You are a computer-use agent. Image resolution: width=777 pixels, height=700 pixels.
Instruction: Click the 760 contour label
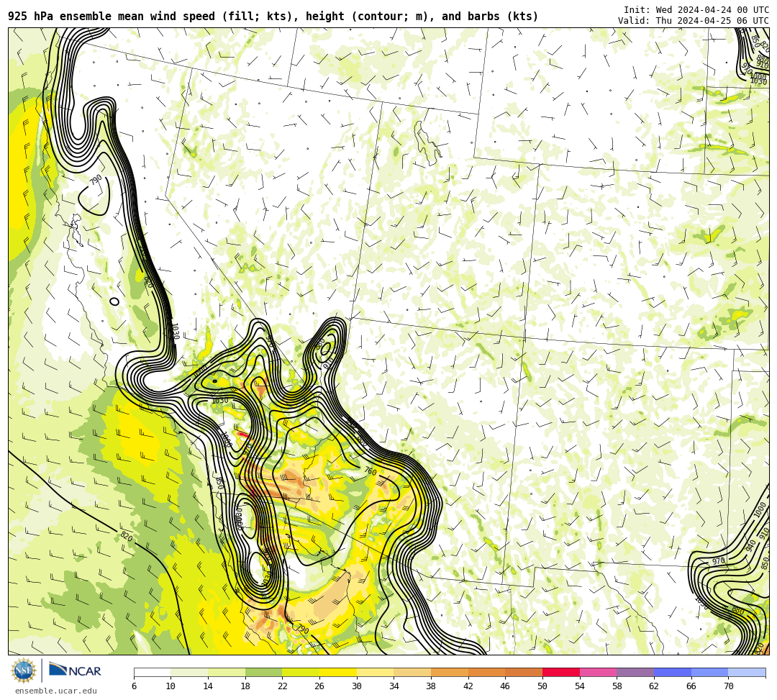[x=371, y=471]
